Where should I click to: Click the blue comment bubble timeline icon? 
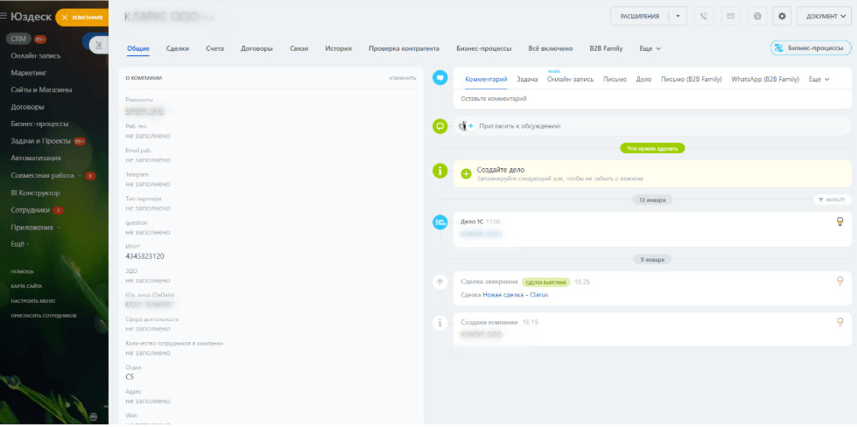tap(440, 78)
